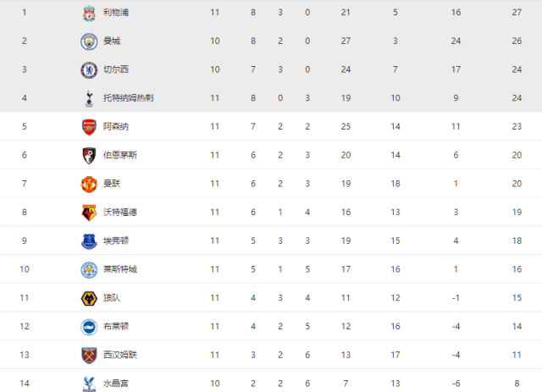This screenshot has height=392, width=542.
Task: Click the Manchester United crest
Action: (x=88, y=184)
